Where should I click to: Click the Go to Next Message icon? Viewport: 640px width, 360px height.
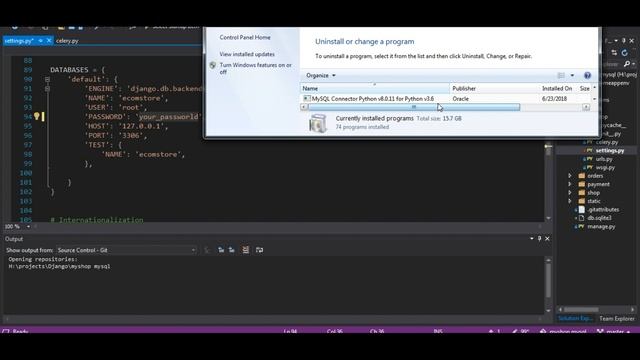point(231,250)
